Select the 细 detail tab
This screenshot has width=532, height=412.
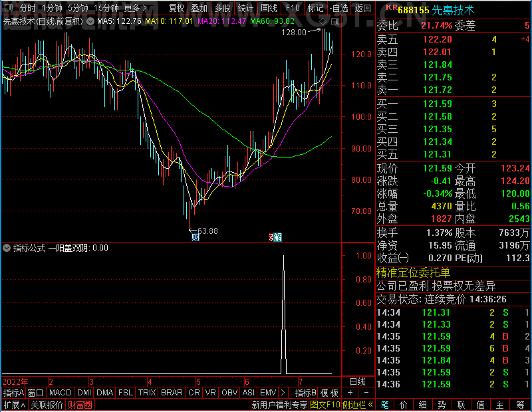(x=423, y=405)
